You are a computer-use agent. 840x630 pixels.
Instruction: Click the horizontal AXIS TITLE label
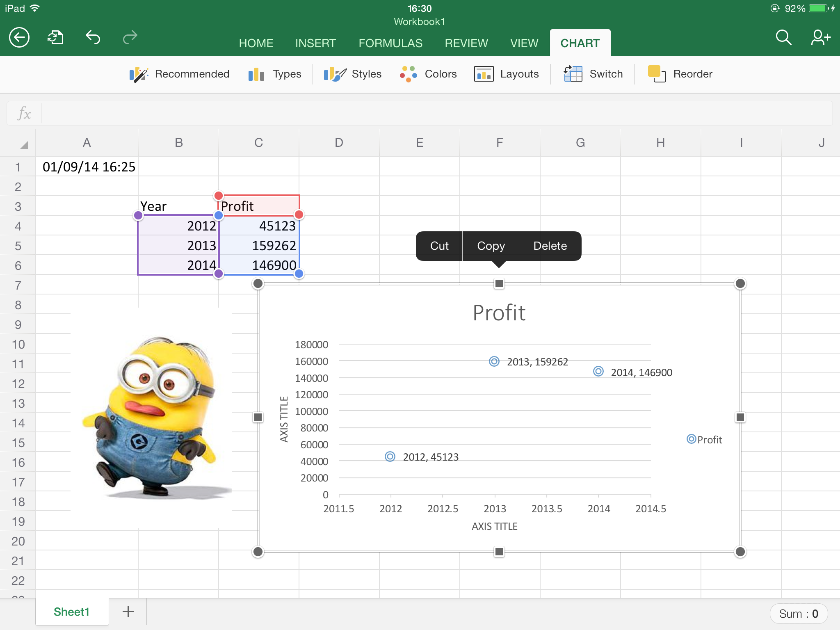(x=495, y=526)
